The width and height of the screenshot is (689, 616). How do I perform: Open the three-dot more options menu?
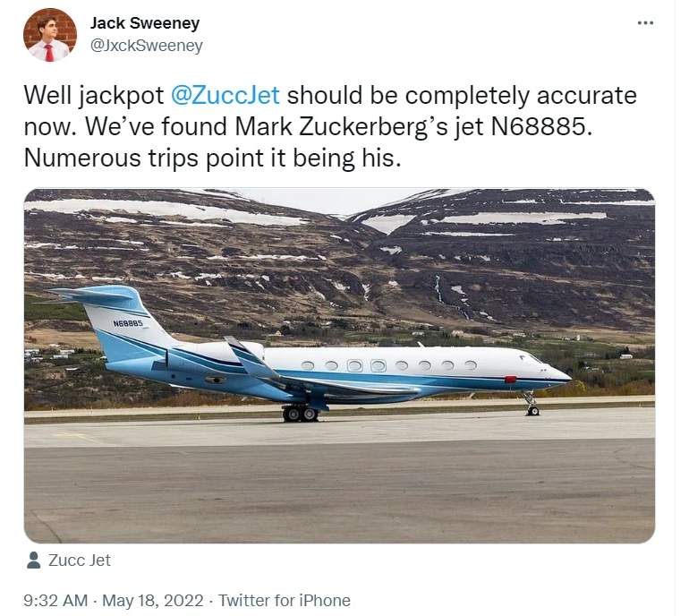pyautogui.click(x=645, y=23)
